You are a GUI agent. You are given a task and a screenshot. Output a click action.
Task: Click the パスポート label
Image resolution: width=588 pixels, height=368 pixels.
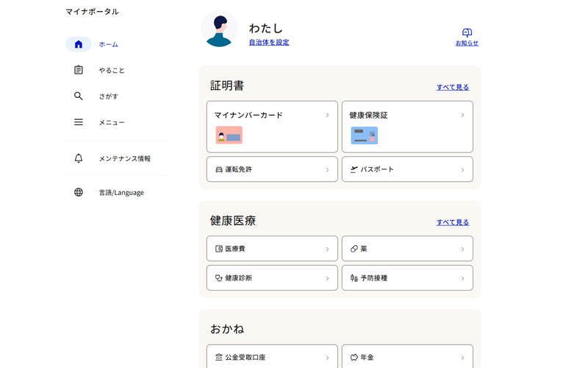377,169
